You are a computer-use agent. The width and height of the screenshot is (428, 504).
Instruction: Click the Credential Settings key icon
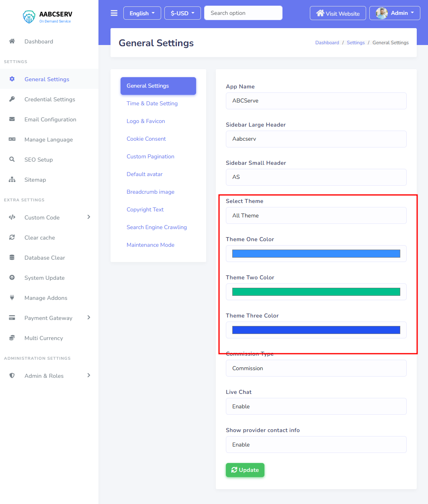(x=12, y=99)
